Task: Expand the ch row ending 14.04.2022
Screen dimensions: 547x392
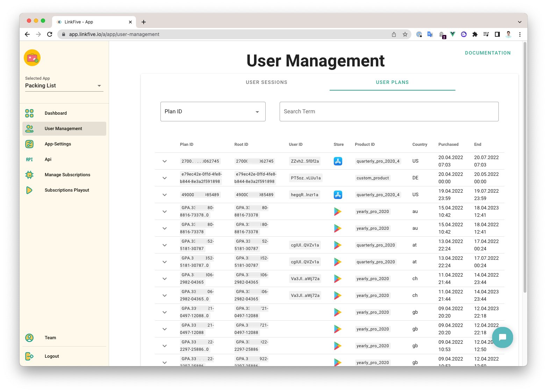Action: click(x=165, y=279)
